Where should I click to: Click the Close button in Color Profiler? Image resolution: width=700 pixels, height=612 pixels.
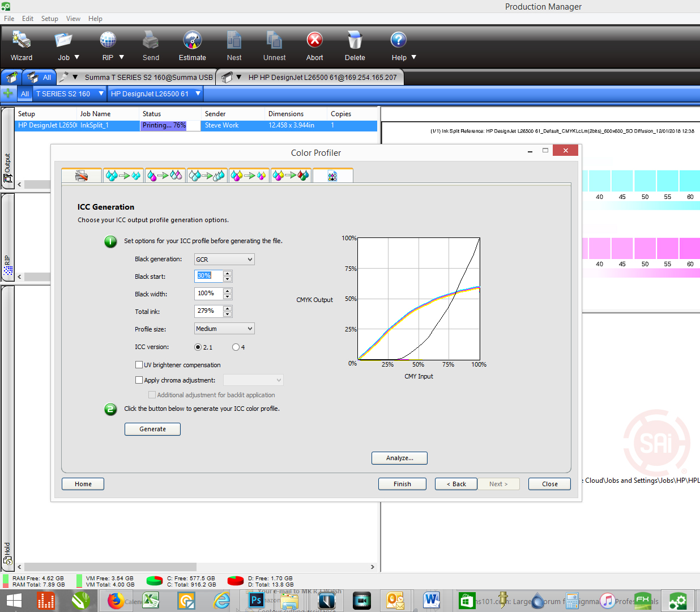coord(549,484)
